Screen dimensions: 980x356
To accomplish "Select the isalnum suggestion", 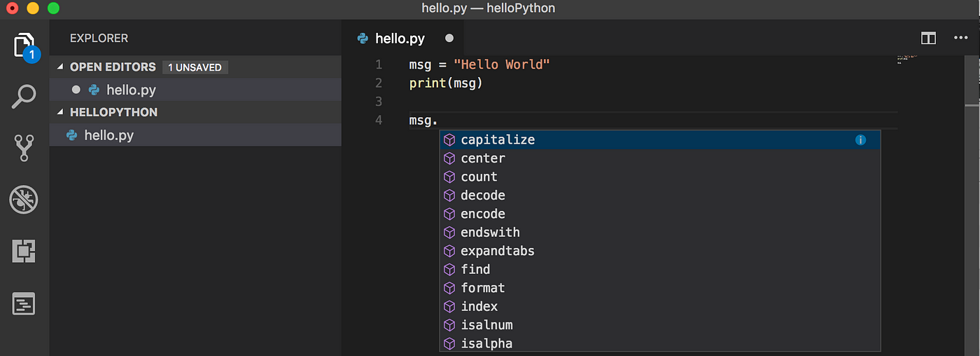I will click(x=659, y=325).
